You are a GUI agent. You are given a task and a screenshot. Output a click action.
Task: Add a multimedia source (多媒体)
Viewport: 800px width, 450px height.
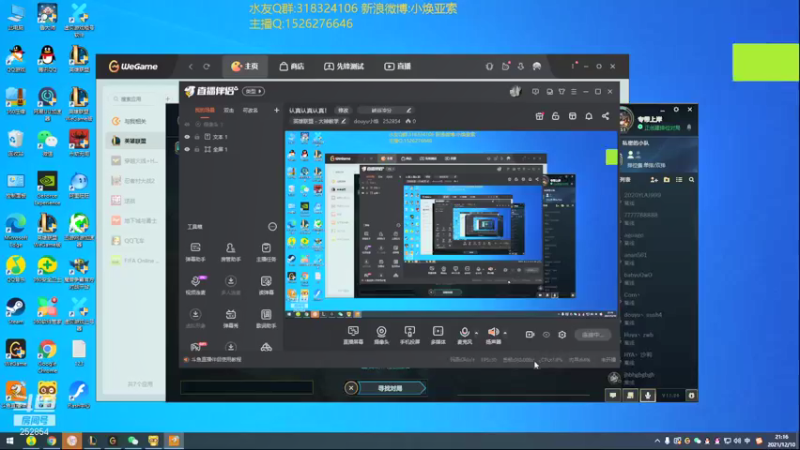click(x=438, y=335)
